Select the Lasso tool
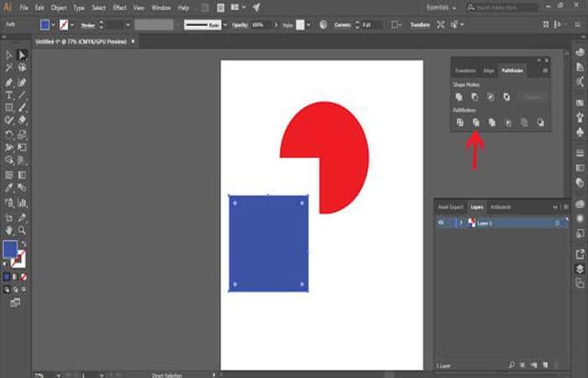The width and height of the screenshot is (588, 378). pos(22,68)
